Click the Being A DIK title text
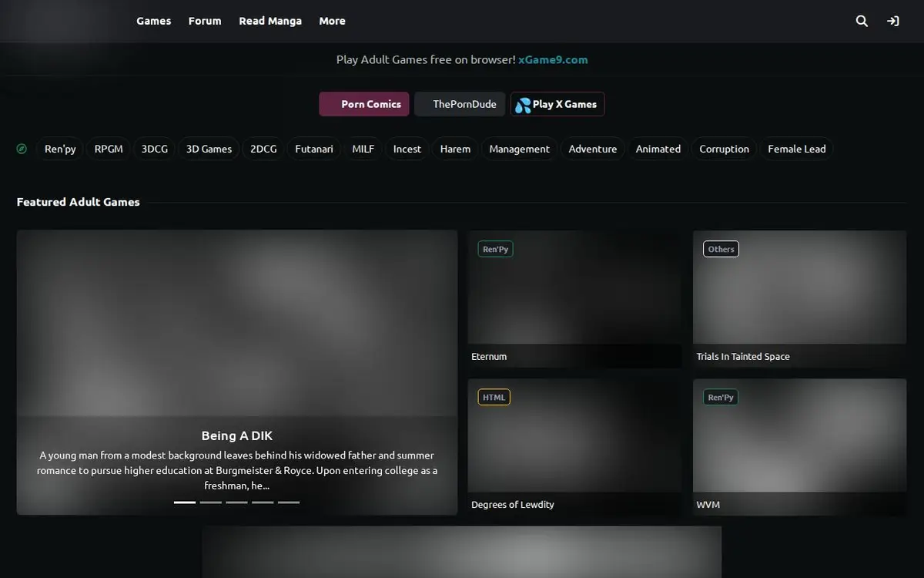 point(237,436)
